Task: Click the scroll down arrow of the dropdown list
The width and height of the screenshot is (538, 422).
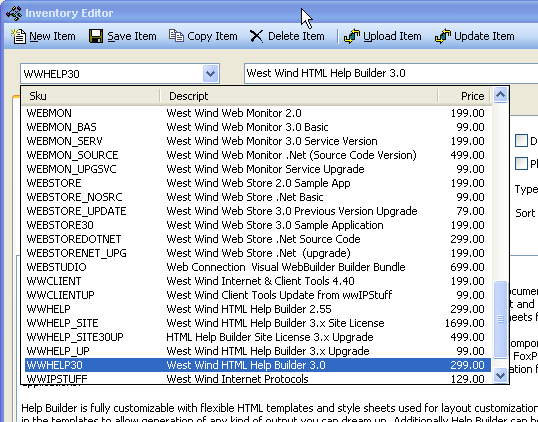Action: tap(500, 375)
